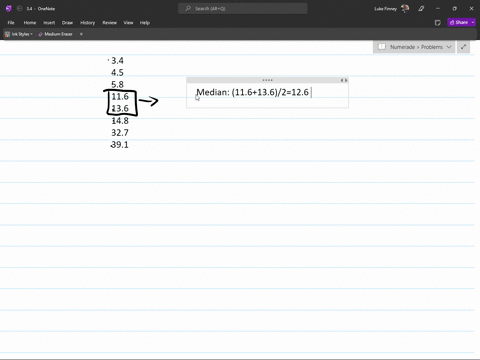The width and height of the screenshot is (480, 360).
Task: Click the purple Share button
Action: coord(459,22)
